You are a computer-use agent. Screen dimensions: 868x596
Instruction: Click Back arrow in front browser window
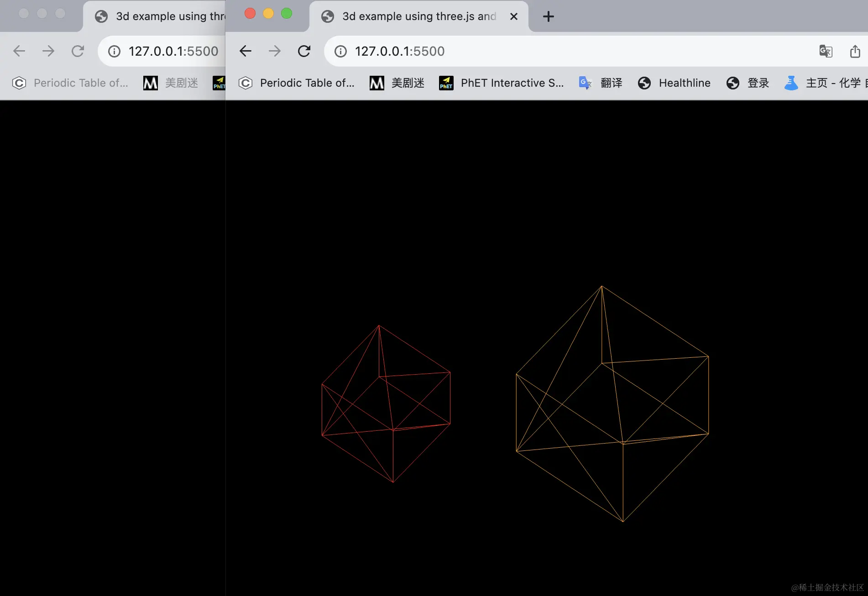(246, 51)
